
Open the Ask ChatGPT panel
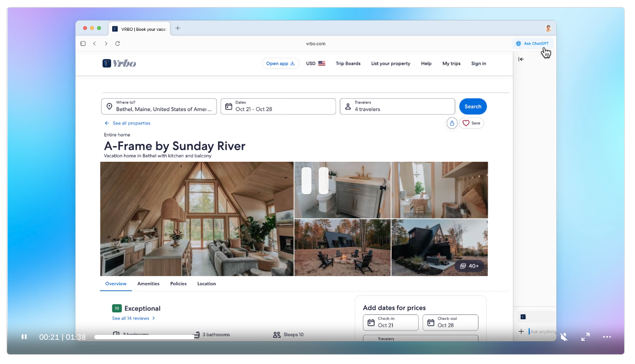[x=532, y=44]
